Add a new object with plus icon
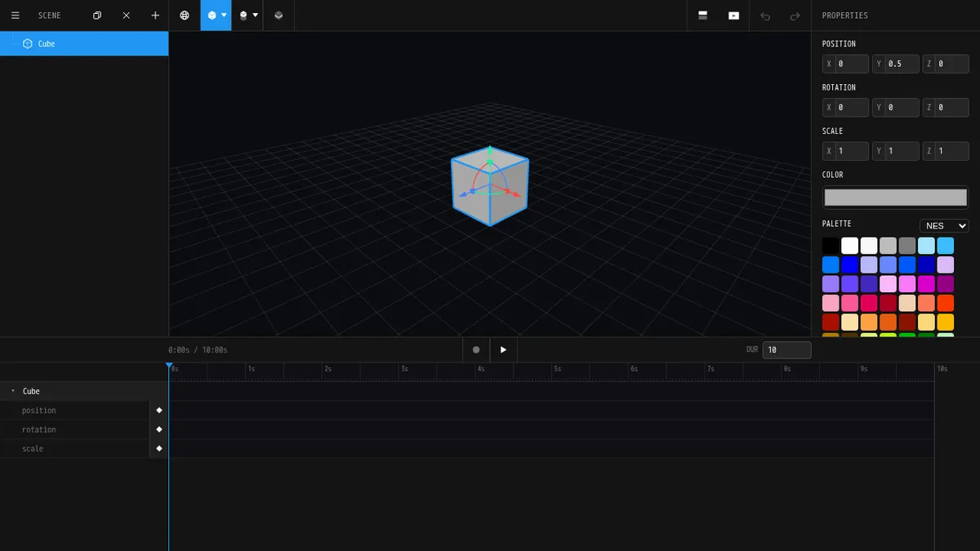This screenshot has width=980, height=551. (155, 16)
